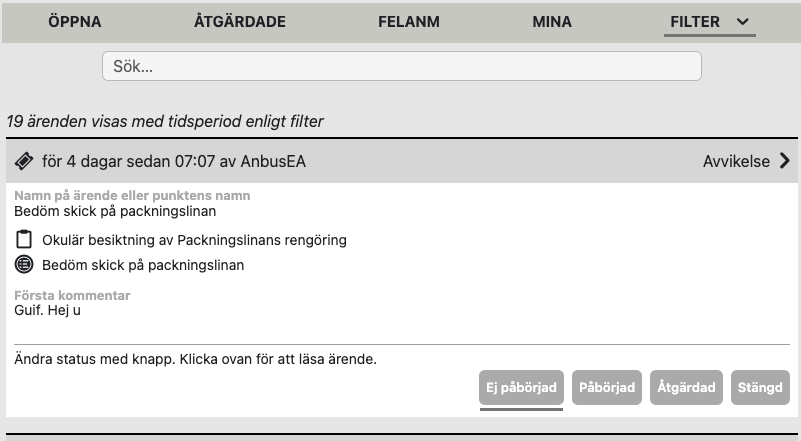Viewport: 801px width, 441px height.
Task: Go to the FELANM tab
Action: tap(409, 21)
